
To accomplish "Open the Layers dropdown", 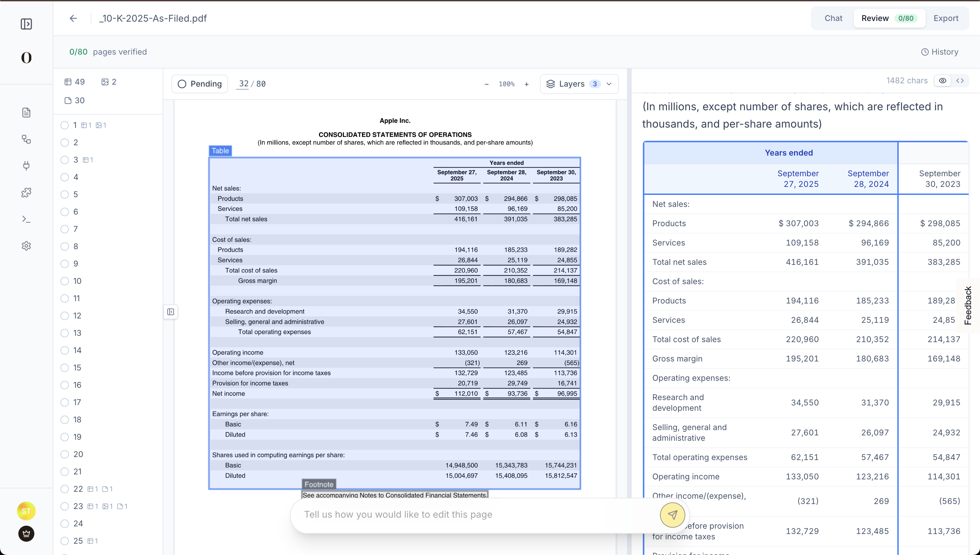I will [579, 84].
